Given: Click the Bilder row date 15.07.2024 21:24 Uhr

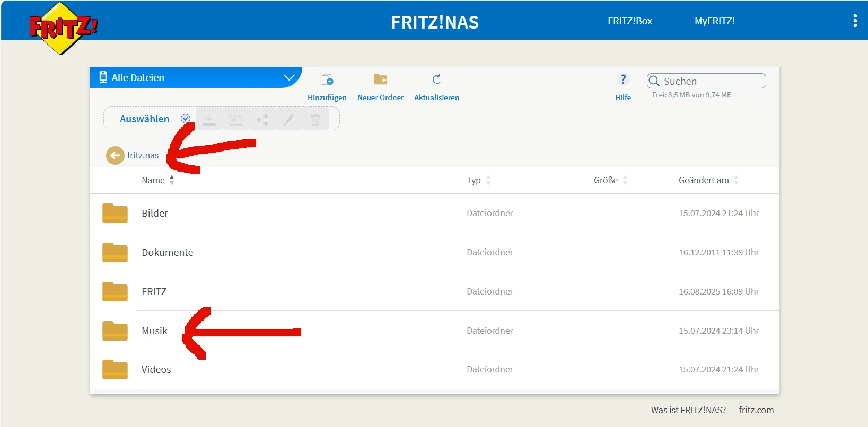Looking at the screenshot, I should (718, 213).
